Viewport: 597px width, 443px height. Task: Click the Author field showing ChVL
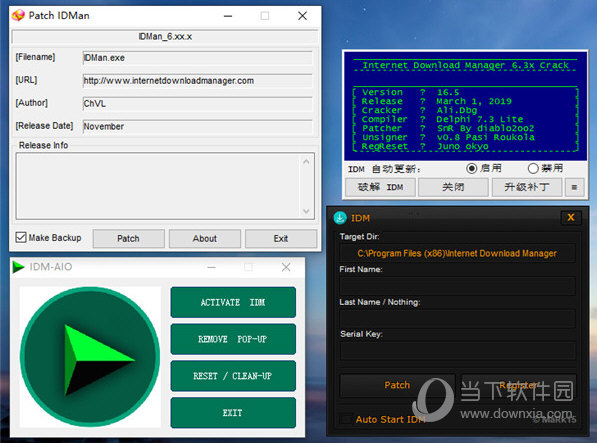pyautogui.click(x=198, y=104)
